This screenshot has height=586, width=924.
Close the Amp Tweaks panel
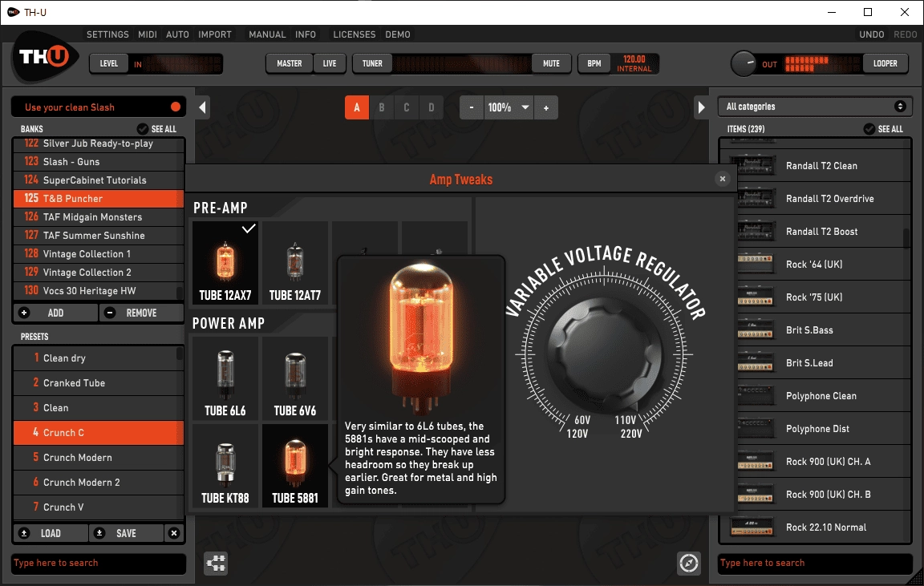click(x=723, y=179)
